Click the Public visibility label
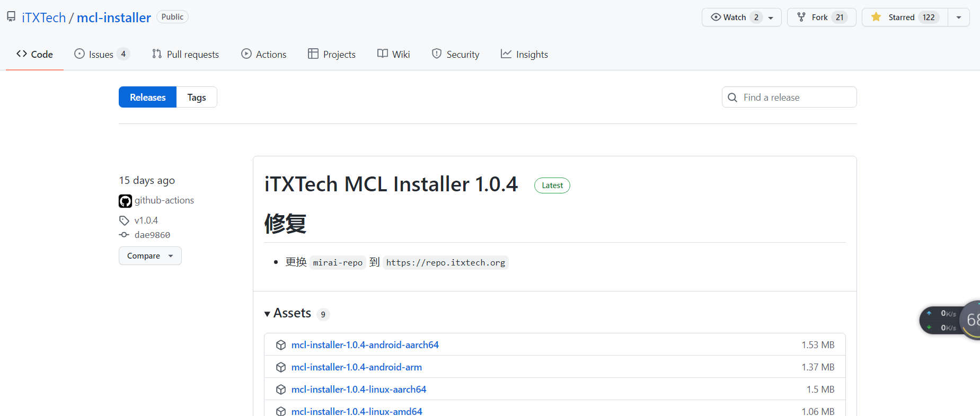980x416 pixels. click(172, 17)
